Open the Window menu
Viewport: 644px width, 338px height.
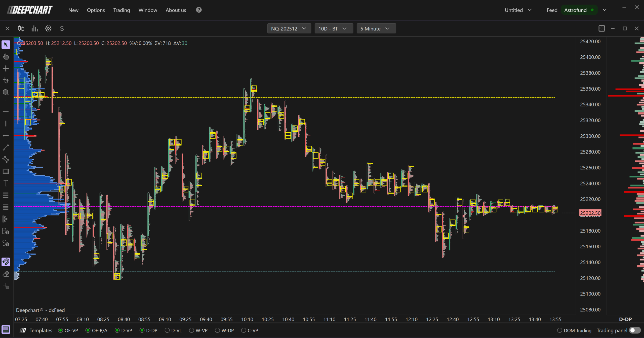pyautogui.click(x=148, y=10)
